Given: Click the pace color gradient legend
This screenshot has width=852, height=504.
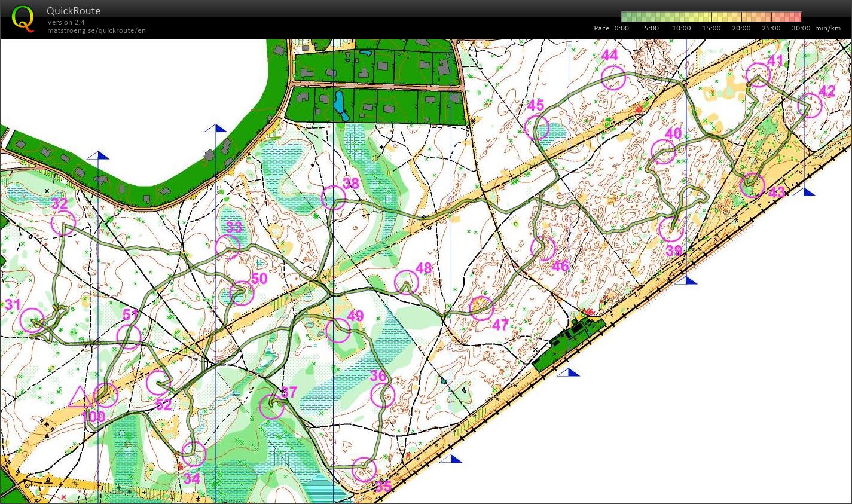Looking at the screenshot, I should click(711, 17).
